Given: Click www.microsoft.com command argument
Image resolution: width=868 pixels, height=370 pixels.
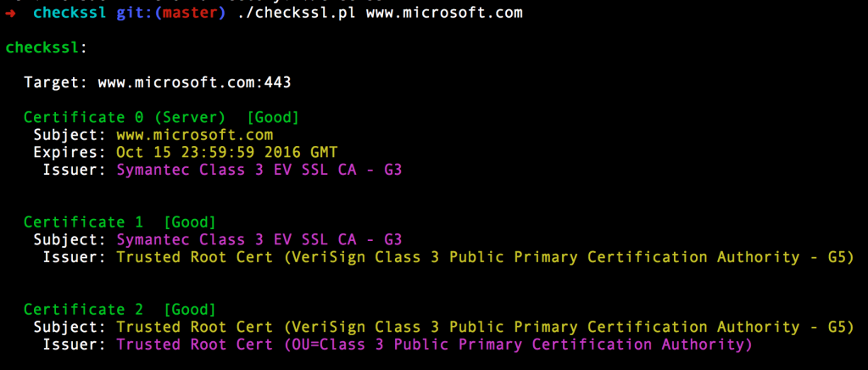Looking at the screenshot, I should pos(444,13).
